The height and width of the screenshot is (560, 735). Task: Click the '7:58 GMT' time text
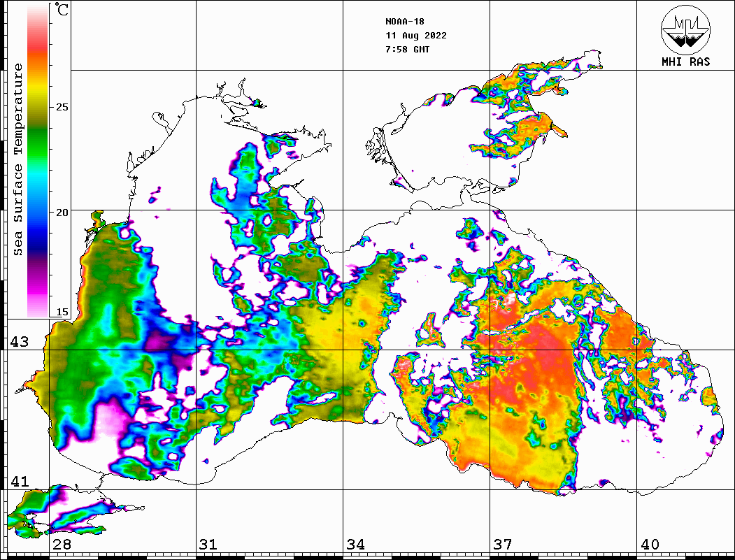click(407, 49)
